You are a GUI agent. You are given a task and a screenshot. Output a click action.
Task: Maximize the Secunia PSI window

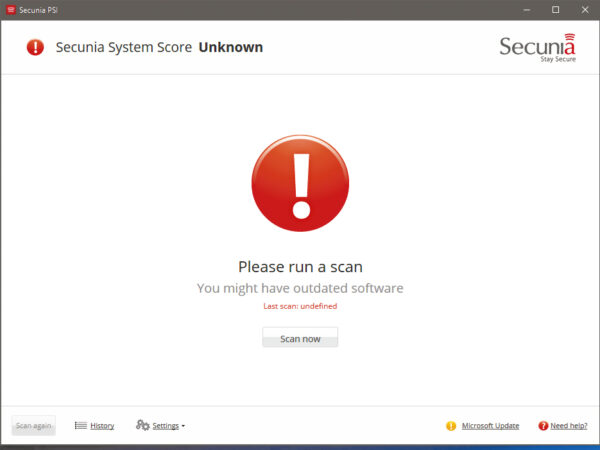click(x=555, y=9)
